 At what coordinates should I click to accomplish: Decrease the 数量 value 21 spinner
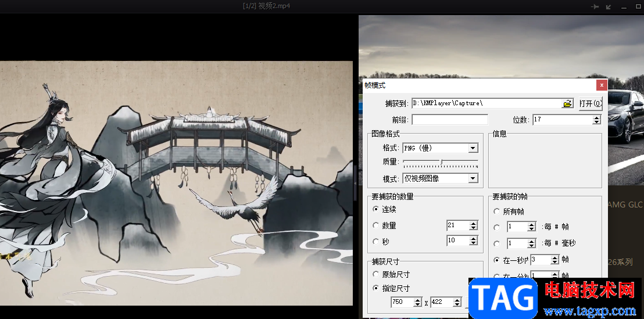pyautogui.click(x=473, y=228)
